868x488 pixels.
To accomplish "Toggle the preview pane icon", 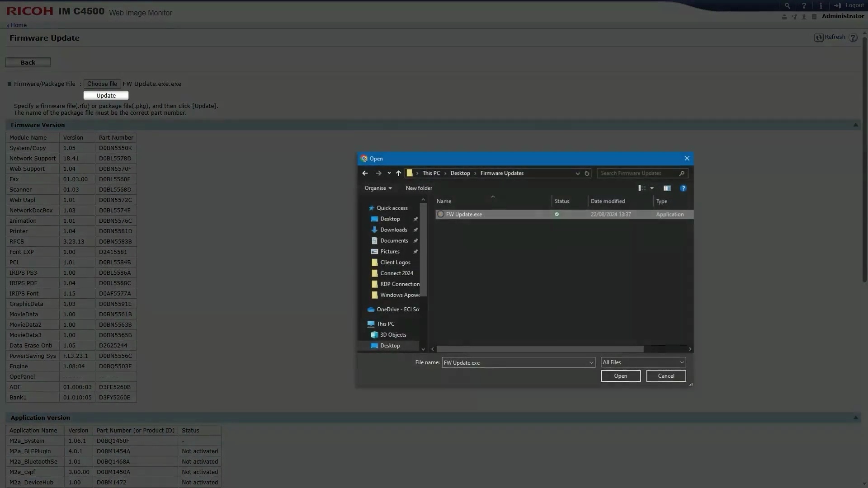I will click(667, 188).
